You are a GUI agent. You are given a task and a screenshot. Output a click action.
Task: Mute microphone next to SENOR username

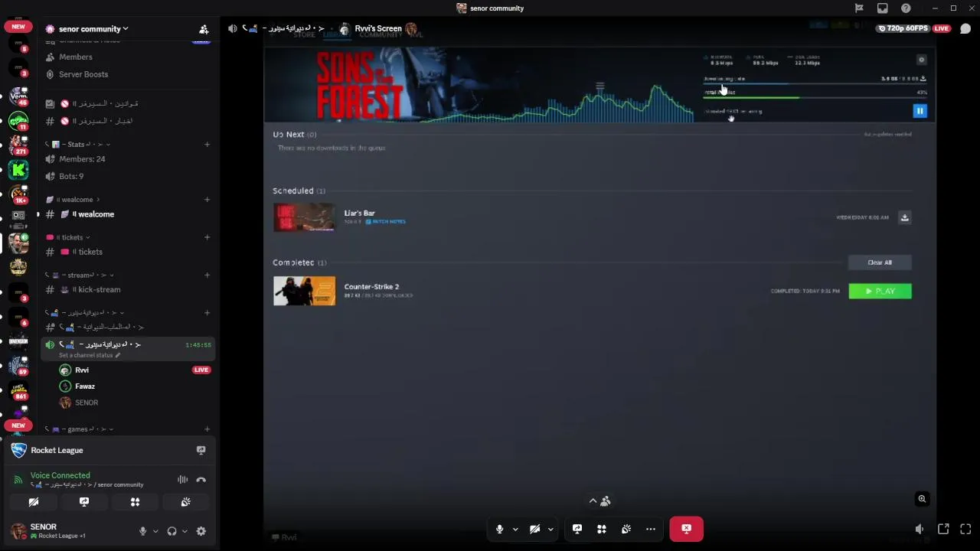(x=142, y=531)
